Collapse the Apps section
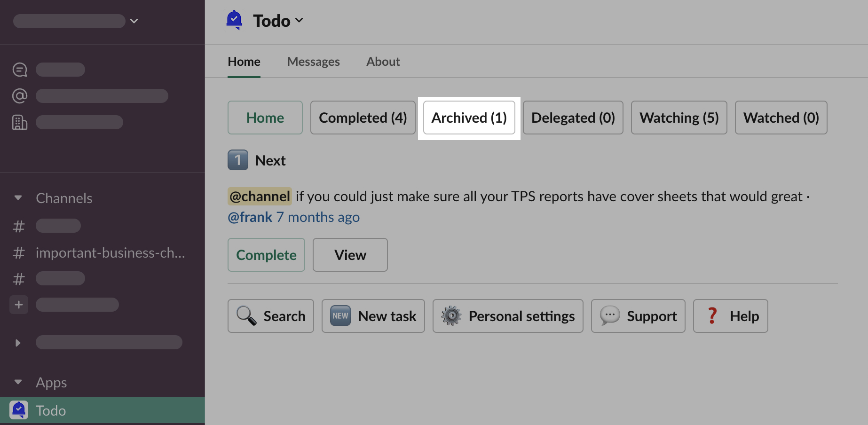868x425 pixels. [x=18, y=382]
